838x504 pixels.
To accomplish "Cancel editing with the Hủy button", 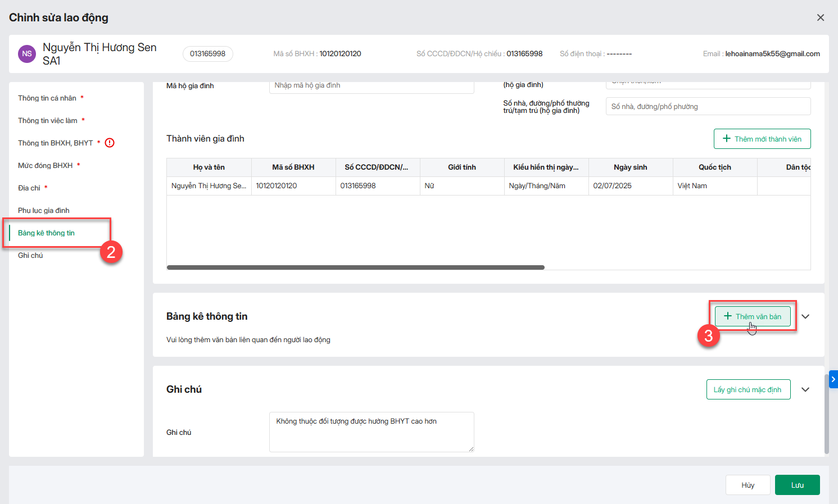I will click(x=748, y=485).
